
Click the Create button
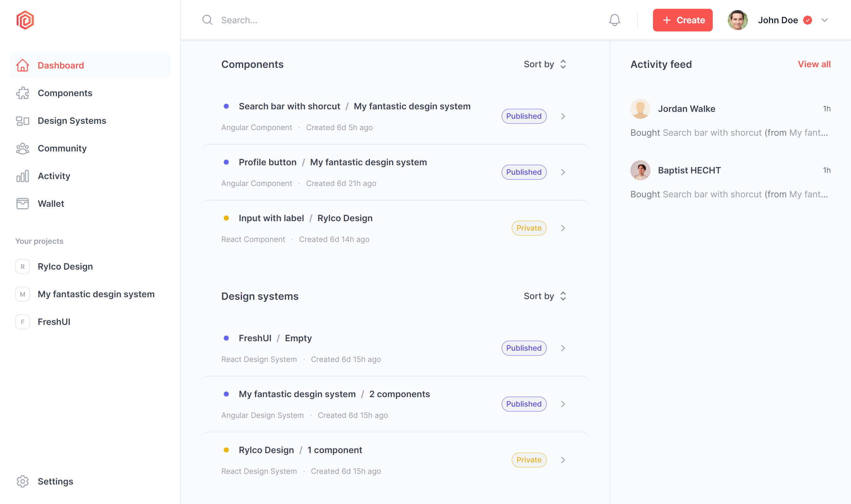(x=684, y=20)
